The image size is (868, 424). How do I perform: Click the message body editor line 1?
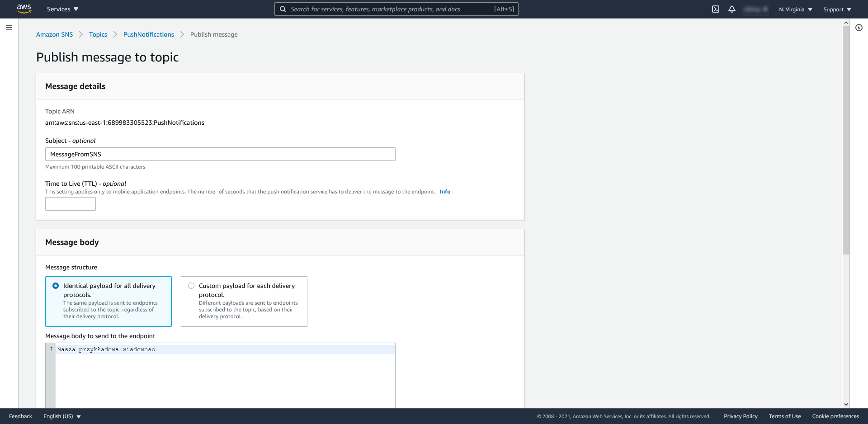225,349
